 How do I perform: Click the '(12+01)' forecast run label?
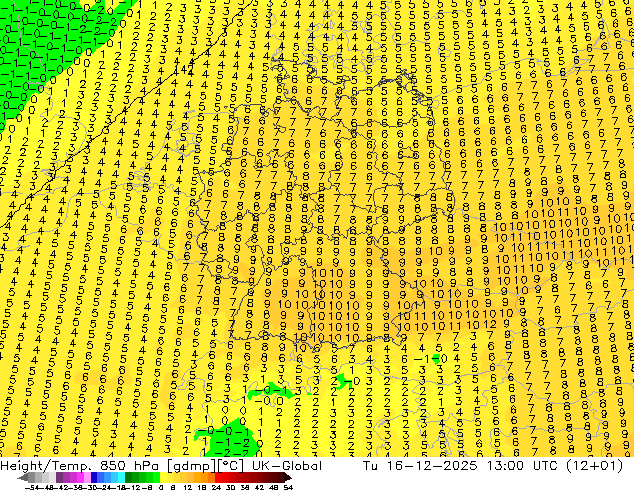[x=594, y=466]
